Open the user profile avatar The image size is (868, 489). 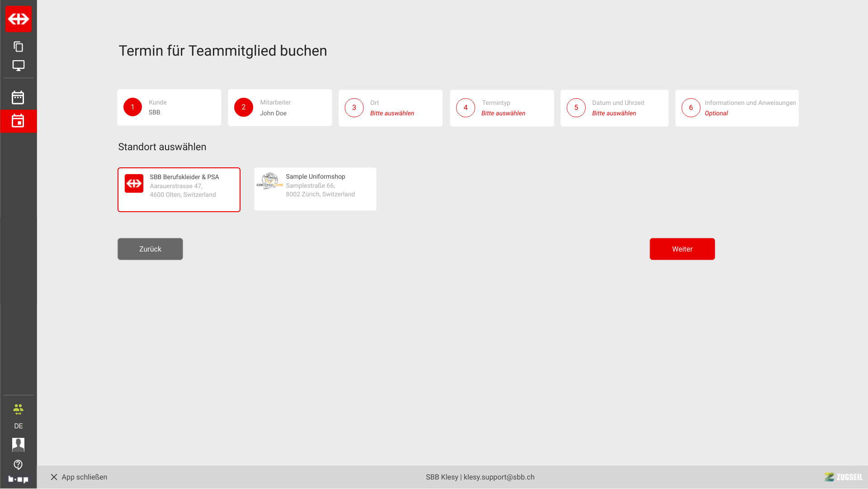coord(18,445)
